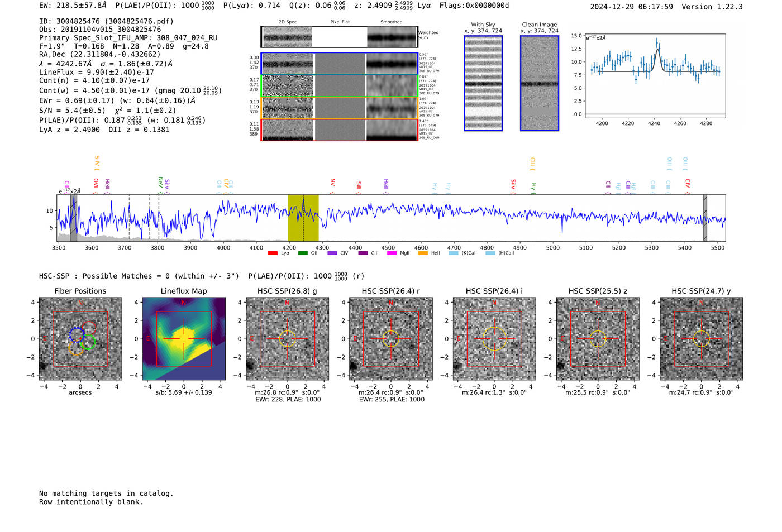Select the Clean Image panel
The height and width of the screenshot is (532, 782).
tap(540, 83)
